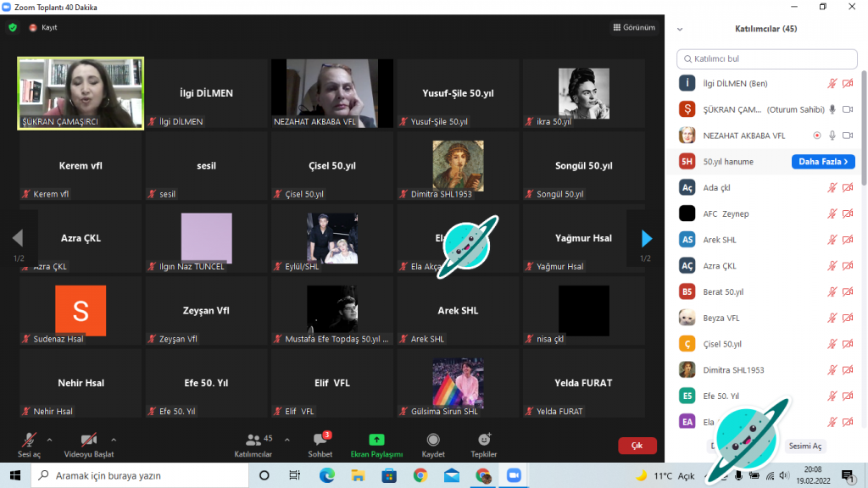Collapse the Katılımcılar panel chevron
This screenshot has height=488, width=868.
679,29
